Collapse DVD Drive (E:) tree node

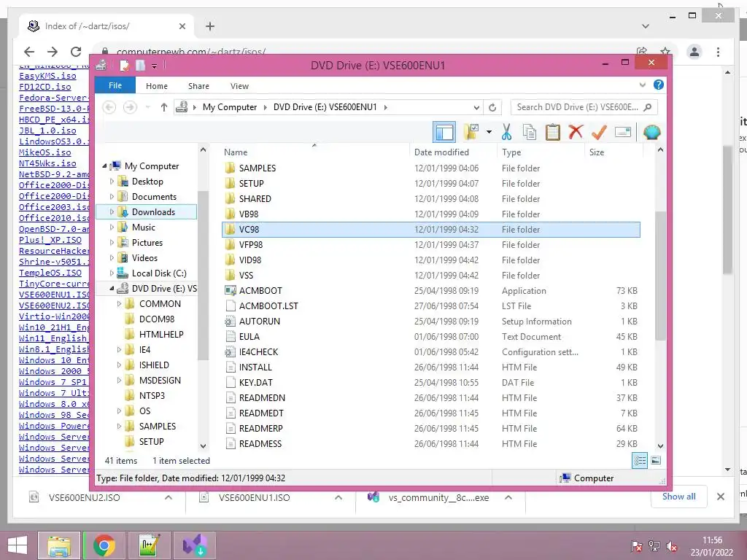[x=112, y=289]
